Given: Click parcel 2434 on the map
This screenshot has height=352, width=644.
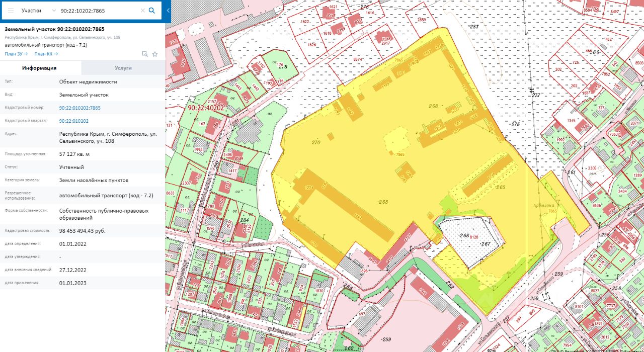Looking at the screenshot, I should [622, 191].
